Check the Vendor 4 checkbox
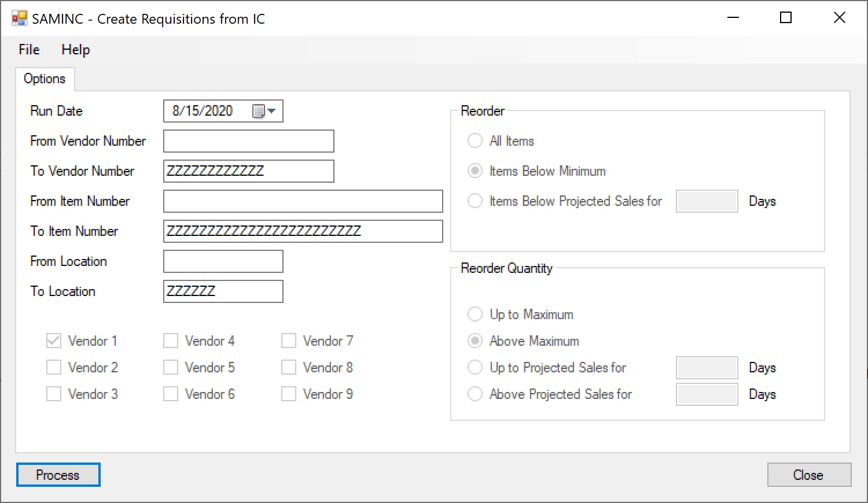This screenshot has width=868, height=503. pos(171,341)
